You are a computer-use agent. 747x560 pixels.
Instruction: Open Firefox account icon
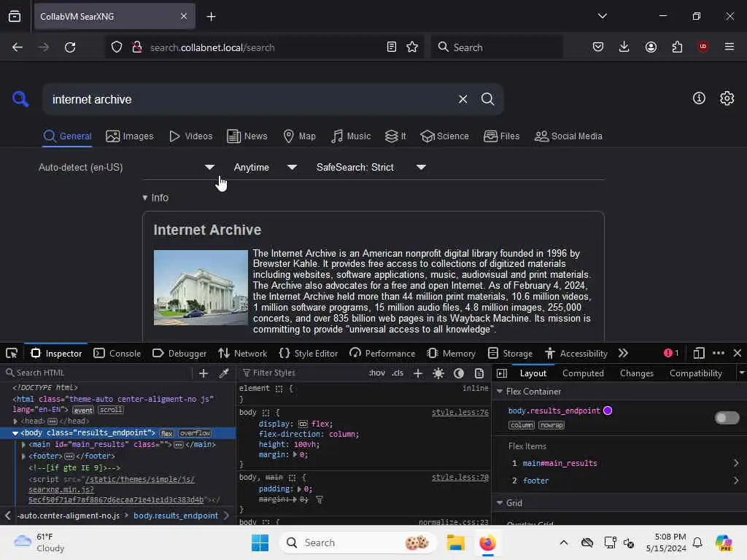pyautogui.click(x=651, y=47)
